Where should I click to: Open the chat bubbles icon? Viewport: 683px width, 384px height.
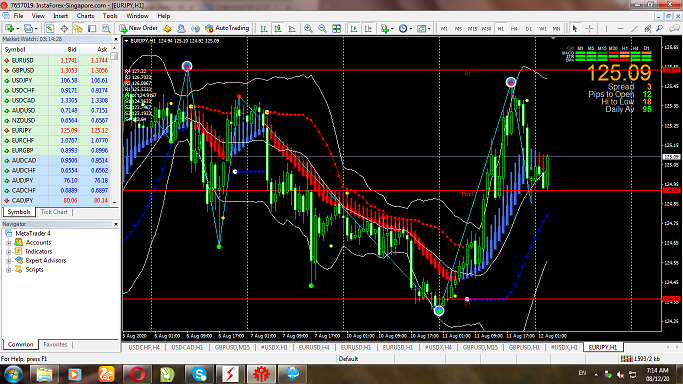[x=674, y=28]
